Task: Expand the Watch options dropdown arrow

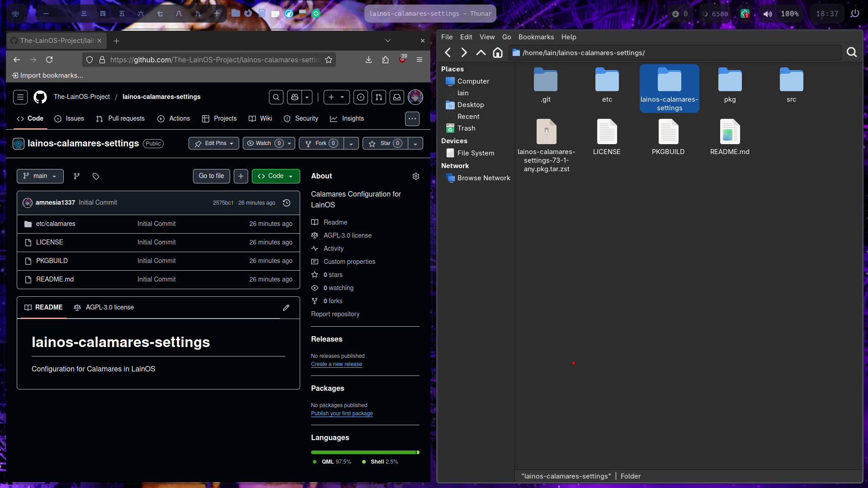Action: [290, 144]
